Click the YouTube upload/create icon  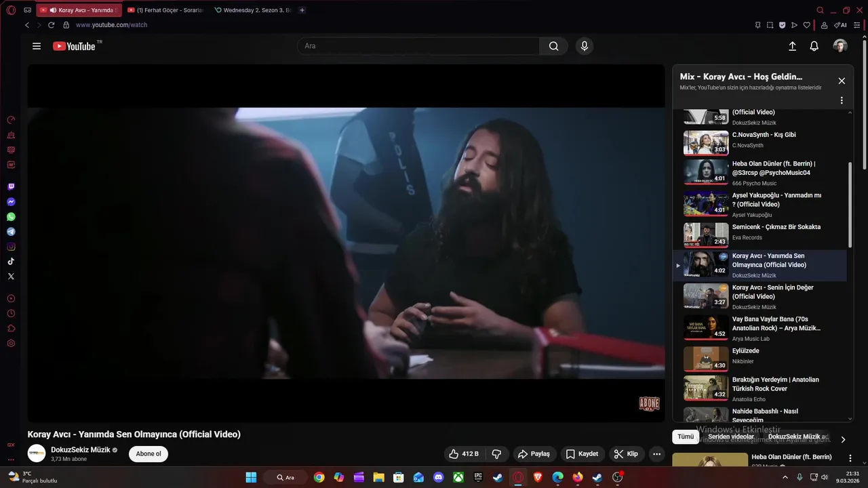coord(792,46)
